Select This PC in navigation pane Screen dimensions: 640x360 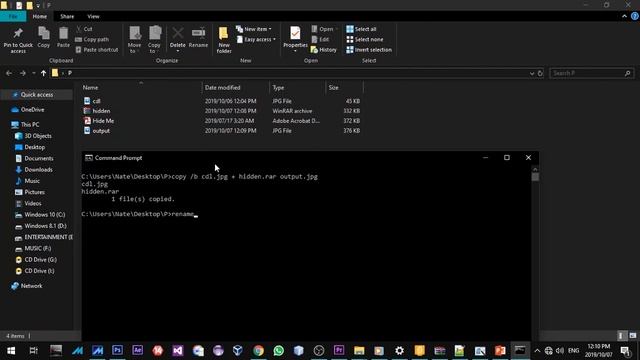coord(30,124)
